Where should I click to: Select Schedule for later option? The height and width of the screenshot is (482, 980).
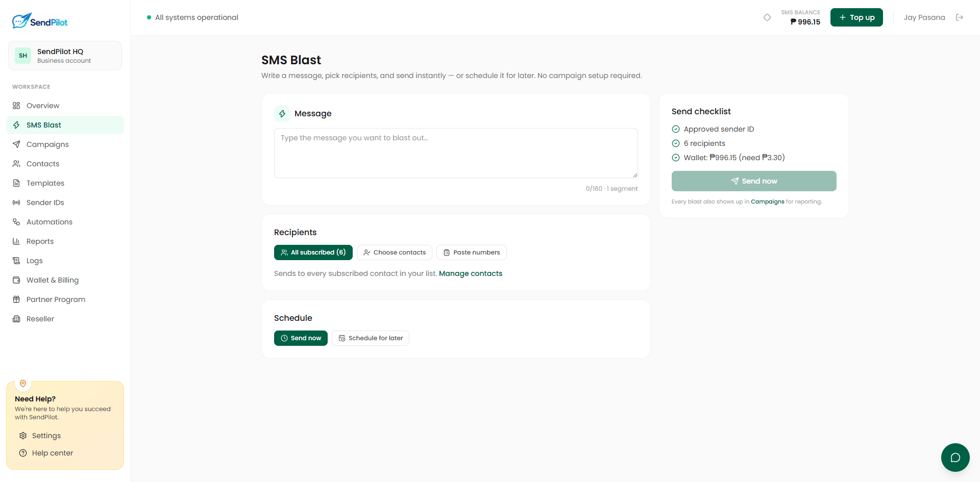pyautogui.click(x=371, y=338)
